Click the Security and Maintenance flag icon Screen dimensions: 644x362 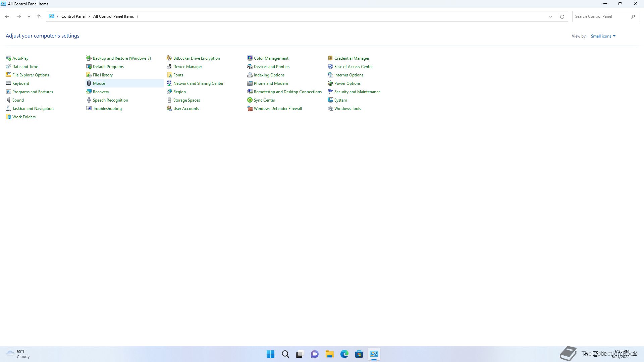[x=330, y=92]
